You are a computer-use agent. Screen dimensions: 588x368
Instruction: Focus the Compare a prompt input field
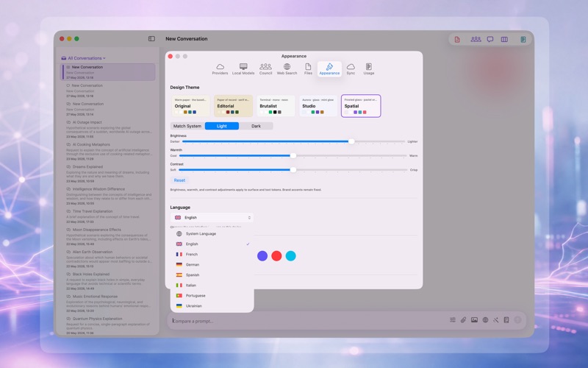[x=307, y=321]
